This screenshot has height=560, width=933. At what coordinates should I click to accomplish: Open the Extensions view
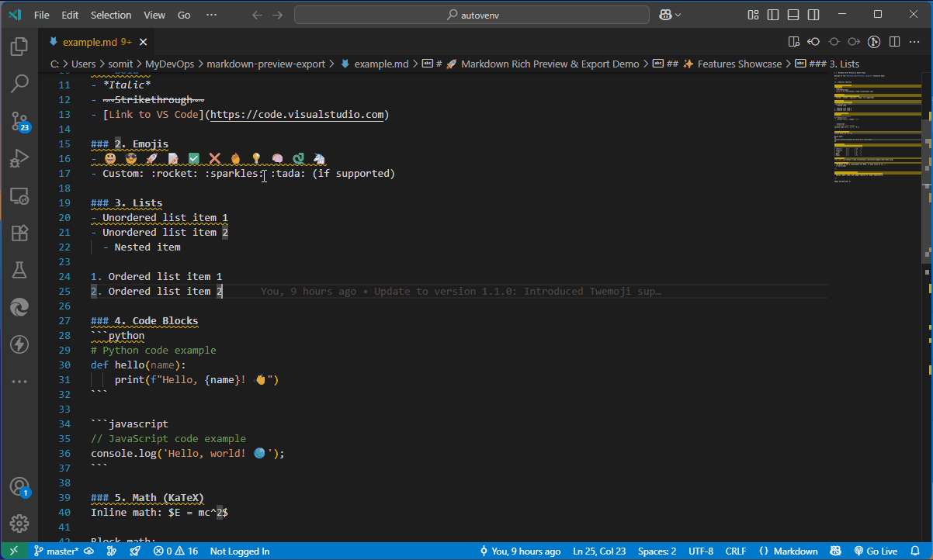coord(19,233)
